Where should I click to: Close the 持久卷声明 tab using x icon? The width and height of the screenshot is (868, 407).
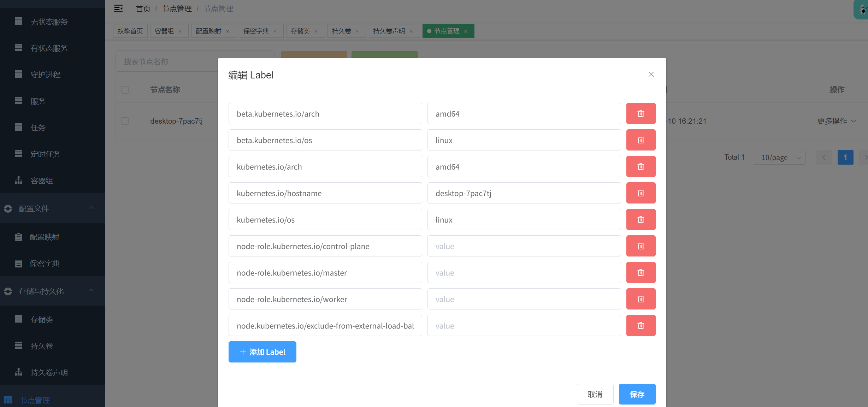[x=411, y=31]
